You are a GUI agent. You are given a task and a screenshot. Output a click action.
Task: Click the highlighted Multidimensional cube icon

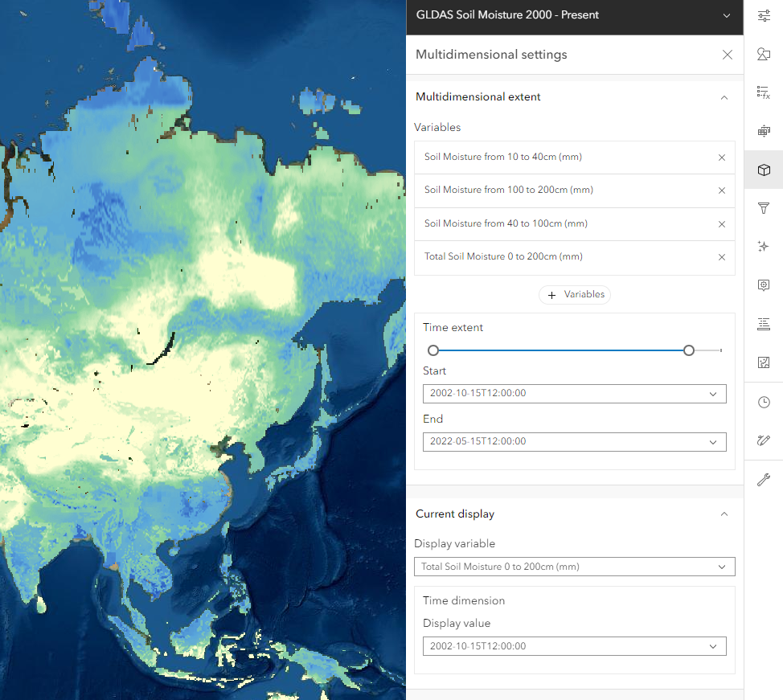pyautogui.click(x=764, y=170)
